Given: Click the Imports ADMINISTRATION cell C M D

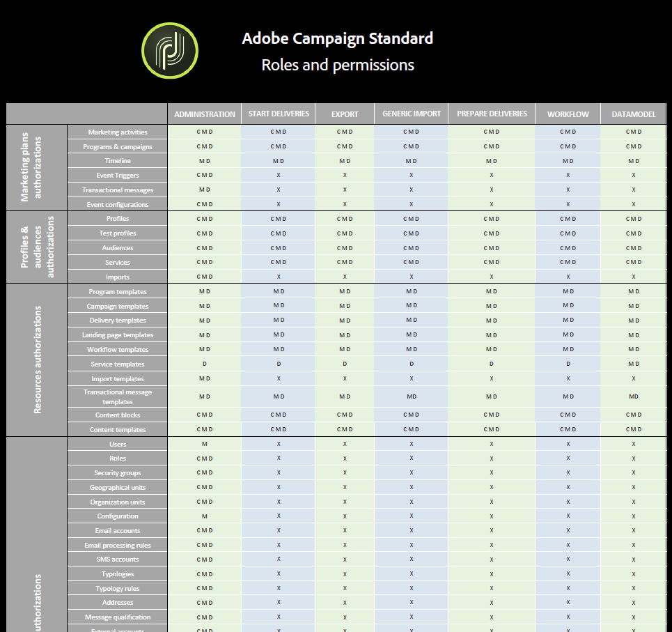Looking at the screenshot, I should 205,277.
